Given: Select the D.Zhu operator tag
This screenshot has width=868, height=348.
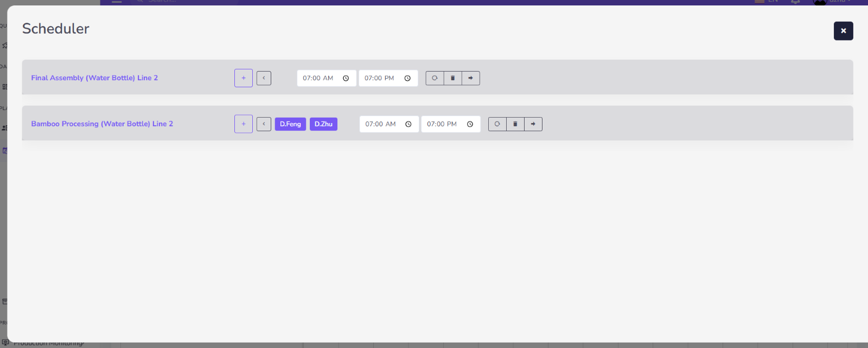Looking at the screenshot, I should click(x=323, y=124).
